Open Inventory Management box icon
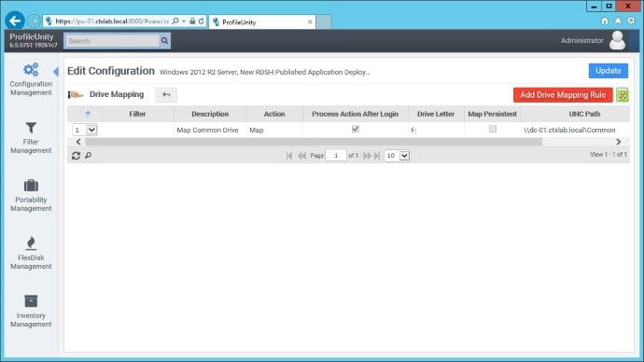This screenshot has width=644, height=362. (31, 300)
